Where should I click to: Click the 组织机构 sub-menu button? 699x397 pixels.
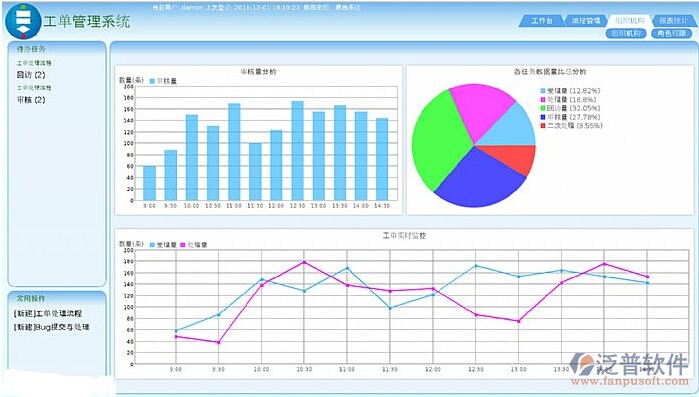tap(626, 33)
